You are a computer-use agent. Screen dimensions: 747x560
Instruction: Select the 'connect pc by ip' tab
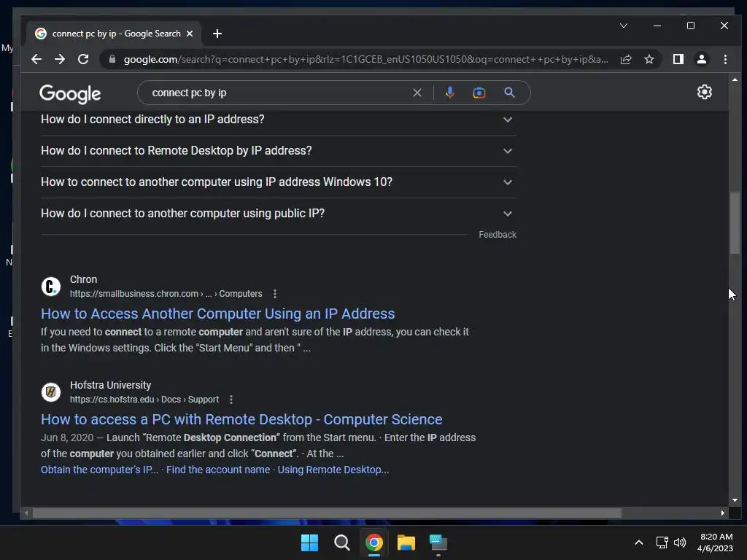click(115, 34)
